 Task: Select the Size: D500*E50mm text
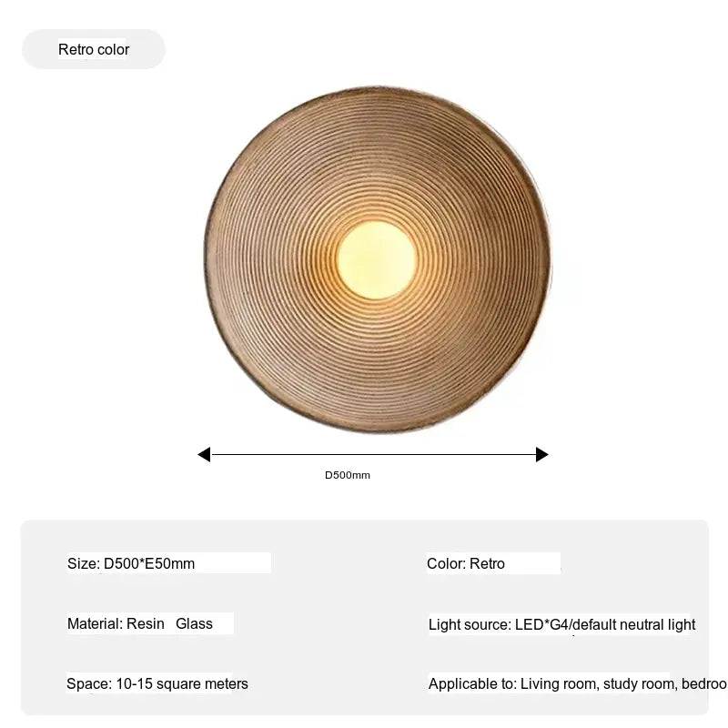pos(131,563)
